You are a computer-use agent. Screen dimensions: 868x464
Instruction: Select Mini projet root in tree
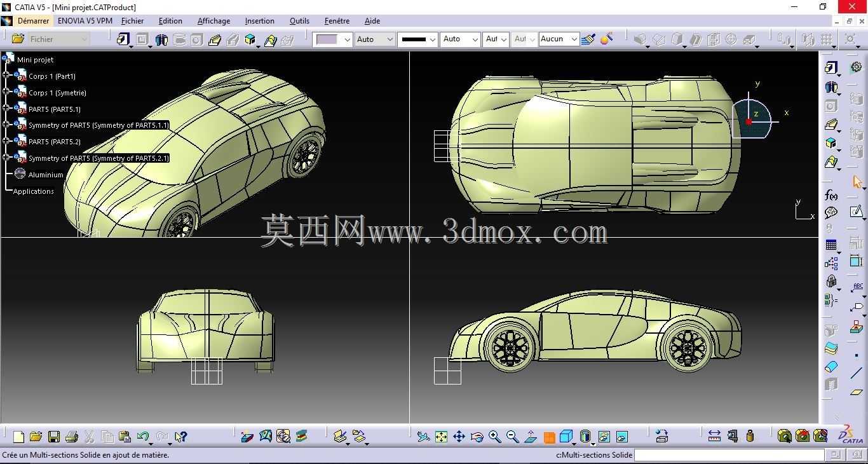coord(35,60)
